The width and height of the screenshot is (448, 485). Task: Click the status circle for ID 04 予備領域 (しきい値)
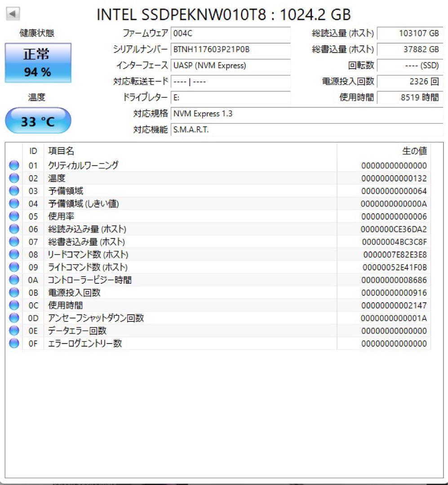tap(14, 203)
